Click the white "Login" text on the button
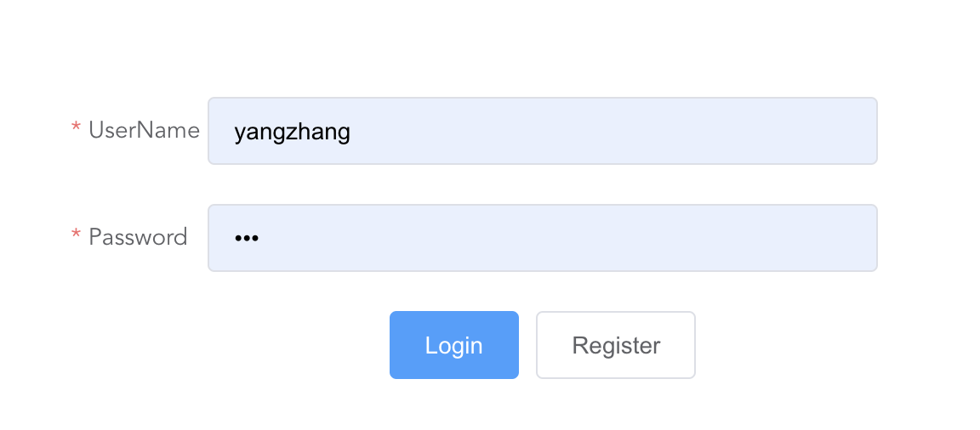The height and width of the screenshot is (430, 980). click(453, 346)
